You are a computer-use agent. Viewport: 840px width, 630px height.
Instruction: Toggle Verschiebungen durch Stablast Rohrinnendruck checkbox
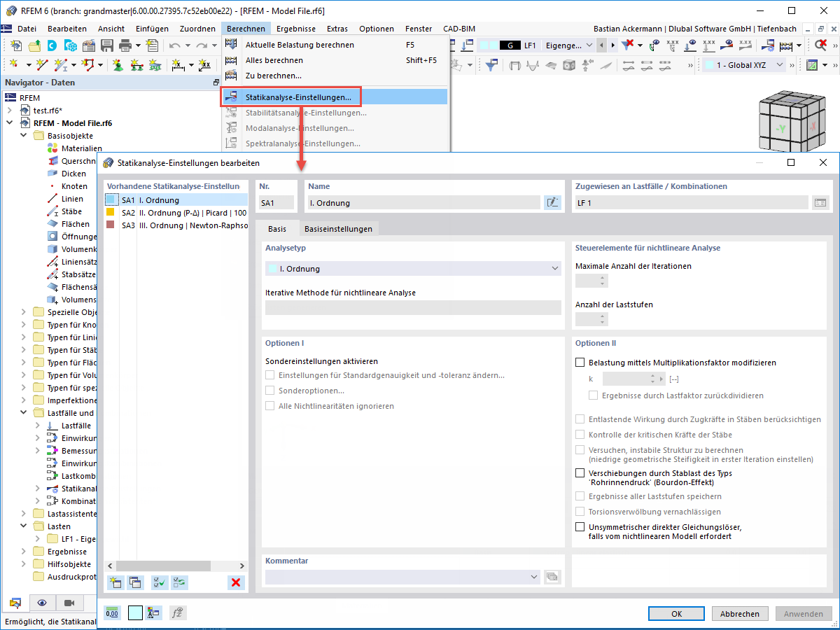click(x=580, y=473)
